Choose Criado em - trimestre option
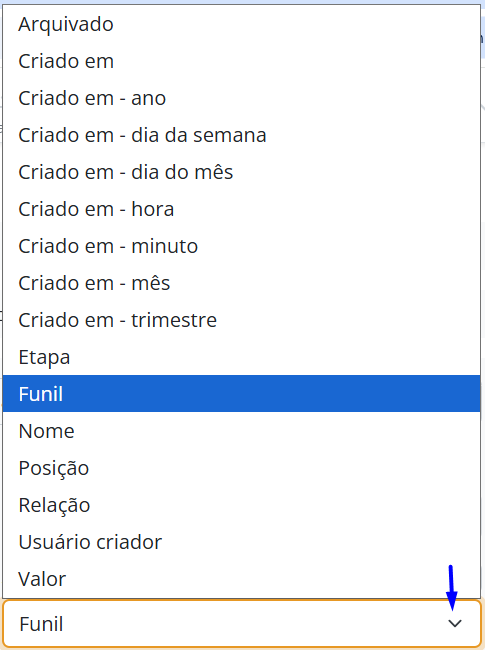 coord(241,320)
